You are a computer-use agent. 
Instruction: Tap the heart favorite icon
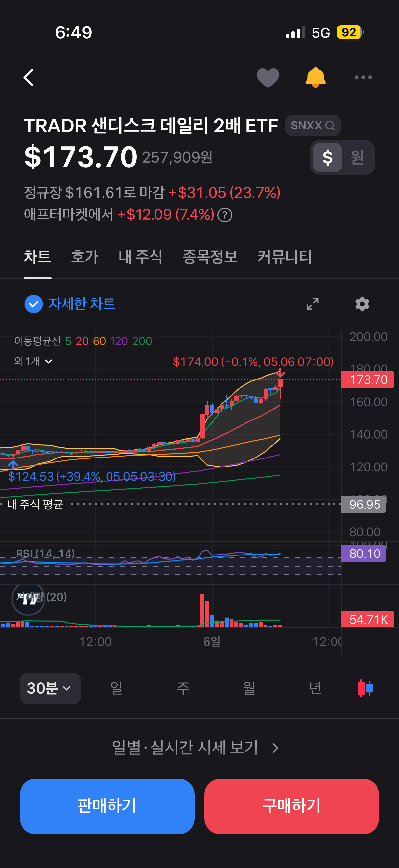[268, 77]
